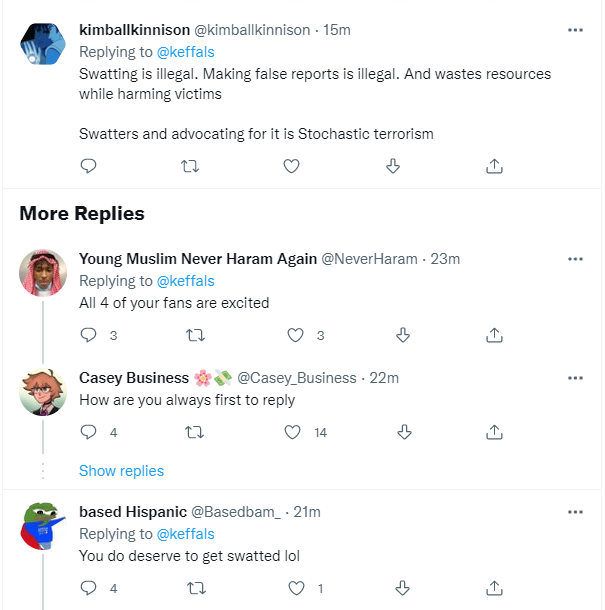This screenshot has width=605, height=610.
Task: Like kimballkinnison's tweet
Action: (292, 166)
